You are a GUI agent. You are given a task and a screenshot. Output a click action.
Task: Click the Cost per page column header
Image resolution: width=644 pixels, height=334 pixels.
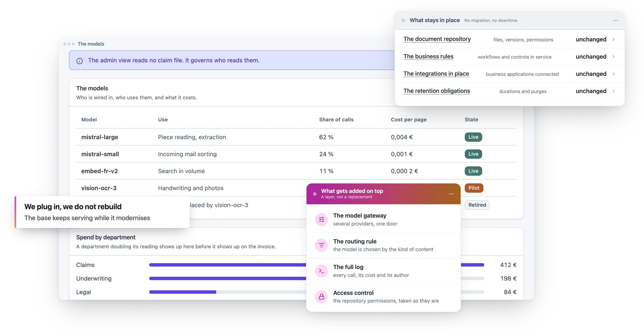[408, 120]
